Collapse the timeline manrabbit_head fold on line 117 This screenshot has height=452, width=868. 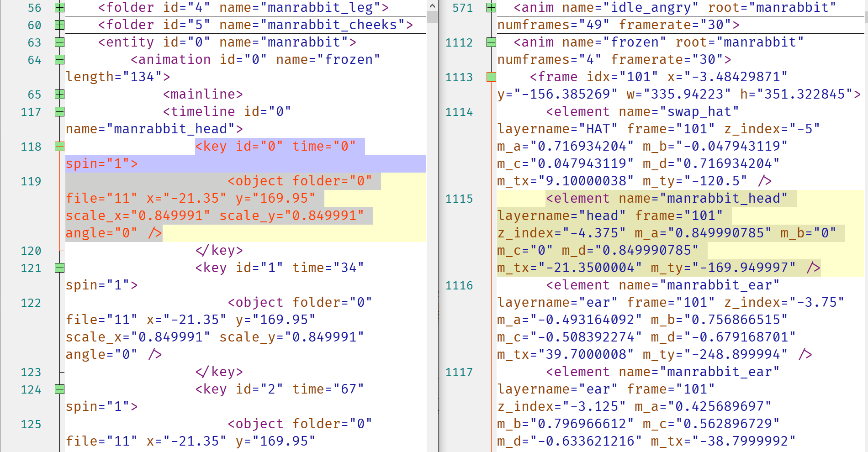pos(59,112)
